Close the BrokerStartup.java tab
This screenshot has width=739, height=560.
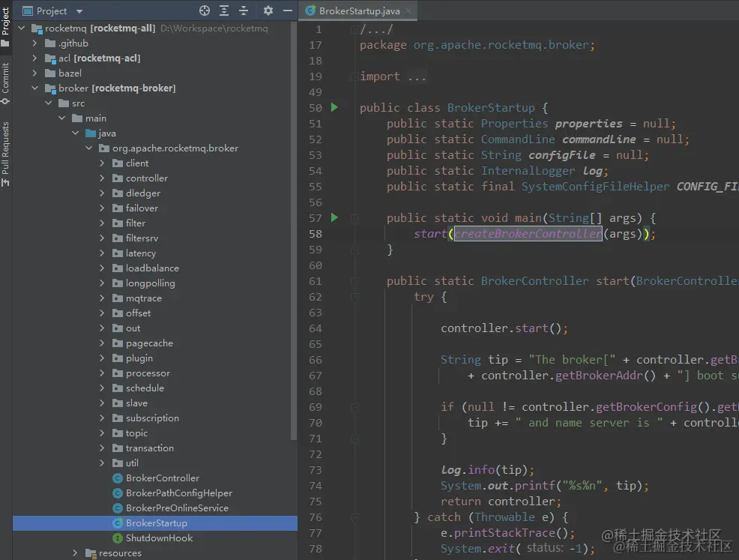[x=408, y=10]
